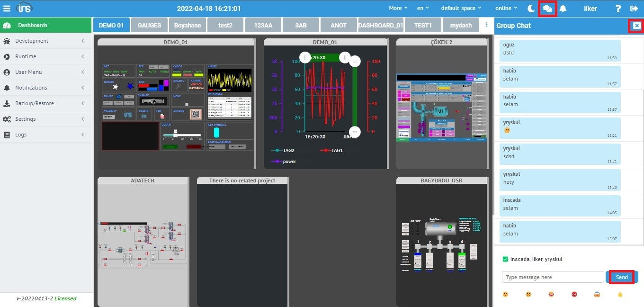Image resolution: width=644 pixels, height=307 pixels.
Task: Expand the Backup/Restore sidebar menu
Action: [45, 103]
